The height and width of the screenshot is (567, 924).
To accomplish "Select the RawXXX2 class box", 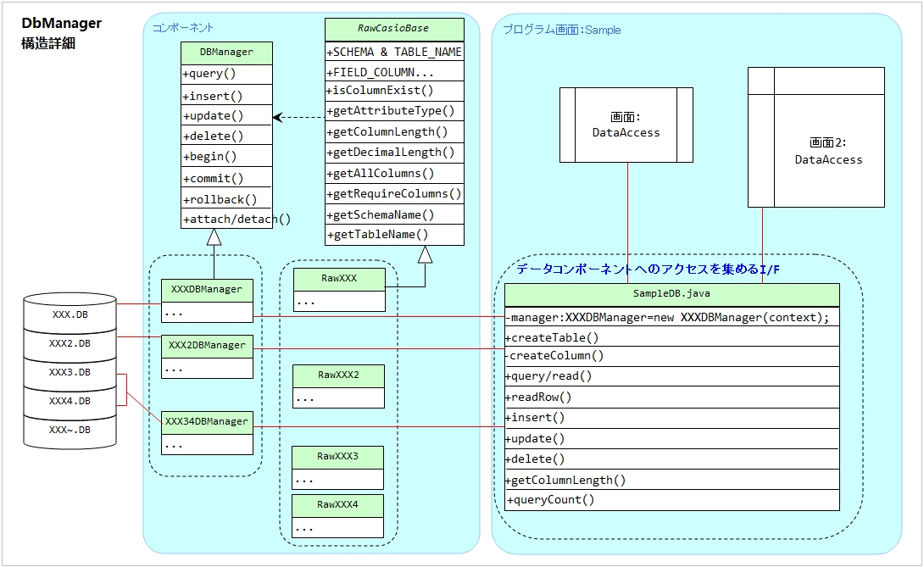I will click(338, 375).
